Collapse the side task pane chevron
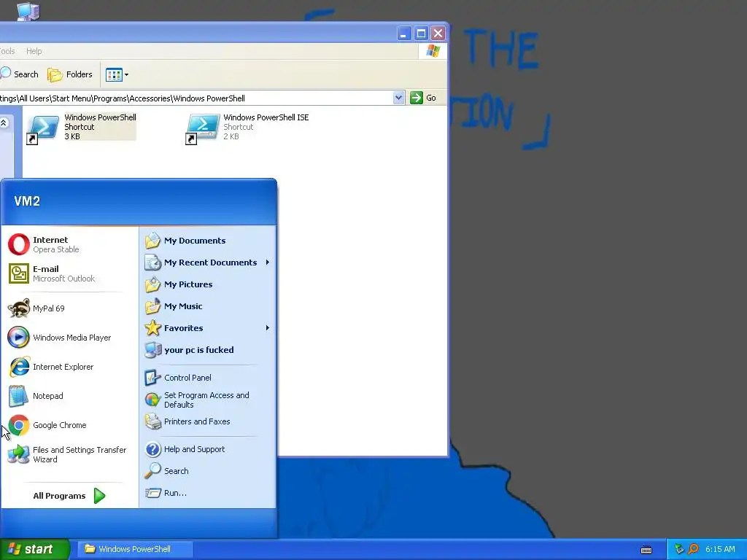The height and width of the screenshot is (560, 747). [4, 122]
